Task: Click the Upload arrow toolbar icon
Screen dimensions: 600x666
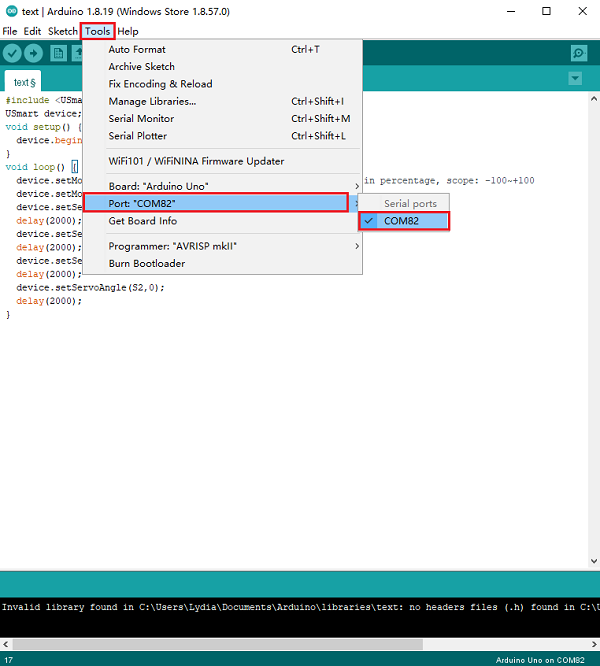Action: [x=33, y=54]
